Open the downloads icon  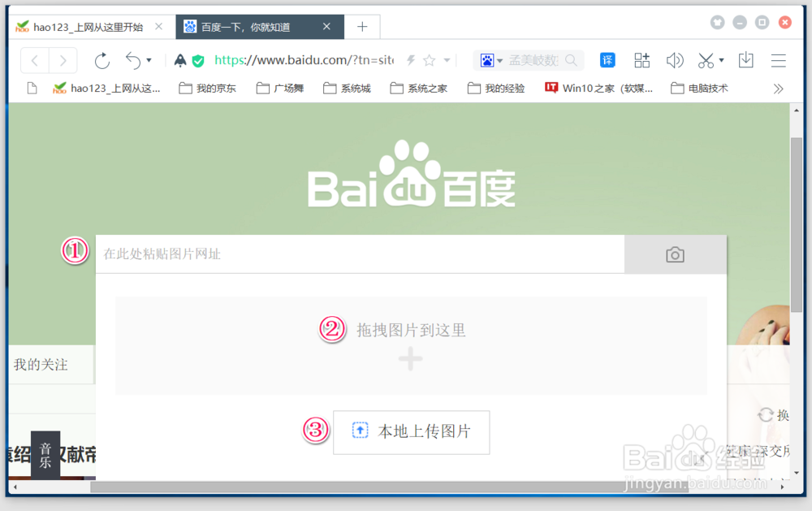point(745,60)
